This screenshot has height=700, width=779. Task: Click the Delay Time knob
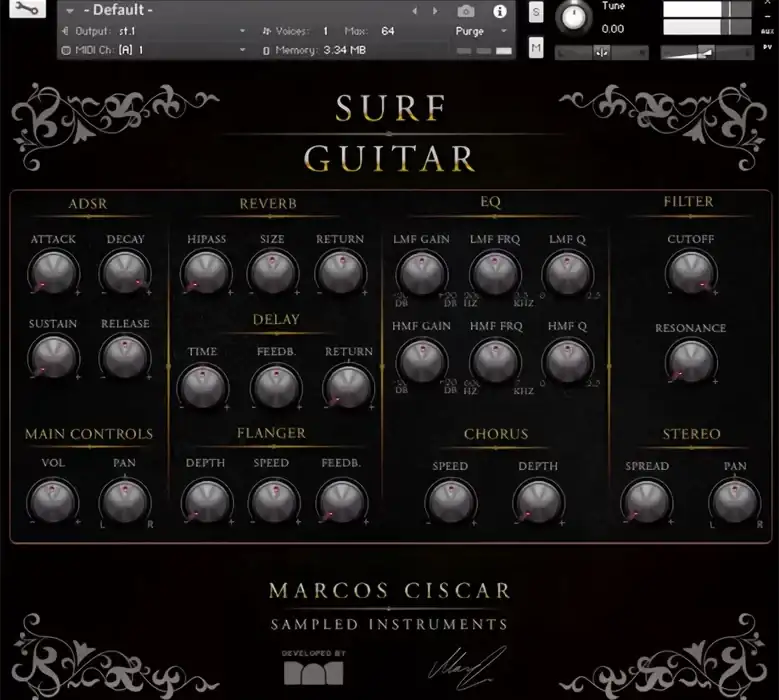[203, 386]
